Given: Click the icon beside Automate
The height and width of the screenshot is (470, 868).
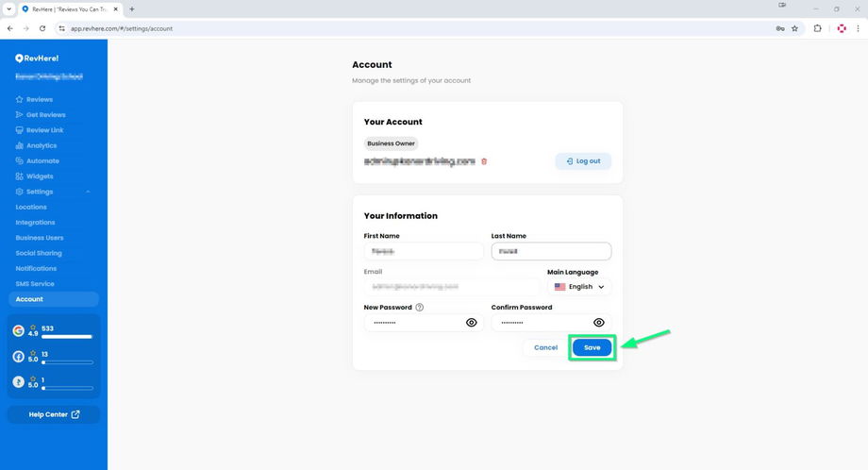Looking at the screenshot, I should [20, 161].
